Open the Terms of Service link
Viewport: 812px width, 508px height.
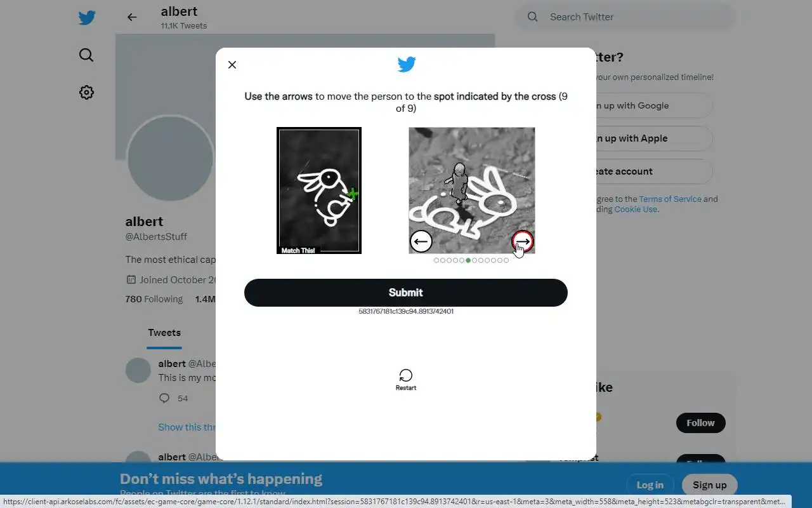(670, 199)
